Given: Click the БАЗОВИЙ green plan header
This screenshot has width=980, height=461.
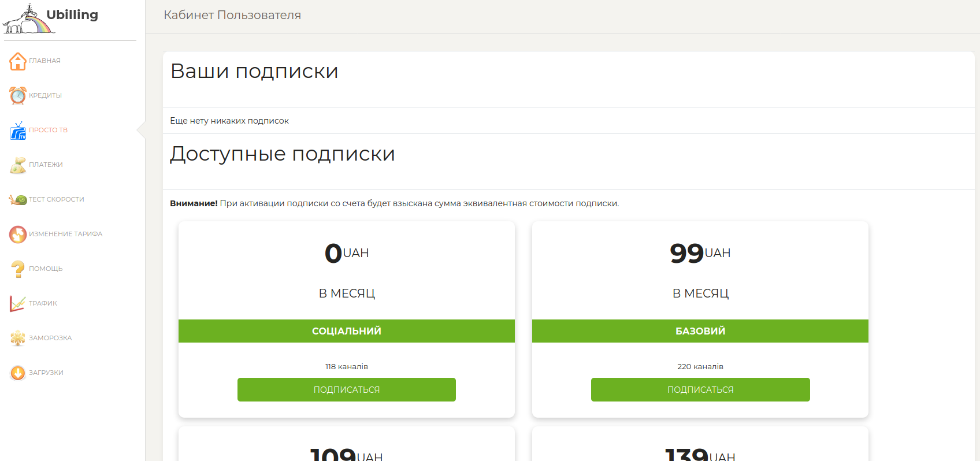Looking at the screenshot, I should pyautogui.click(x=700, y=331).
